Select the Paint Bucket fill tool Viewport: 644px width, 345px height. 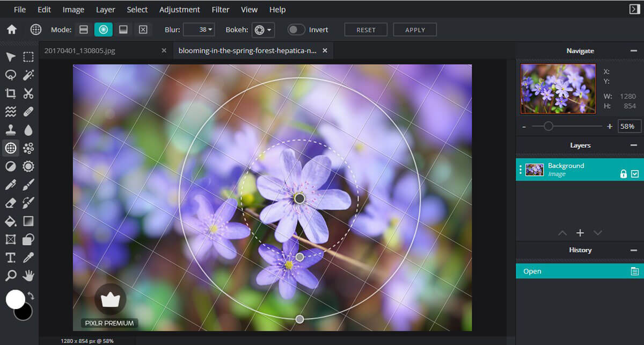click(10, 221)
